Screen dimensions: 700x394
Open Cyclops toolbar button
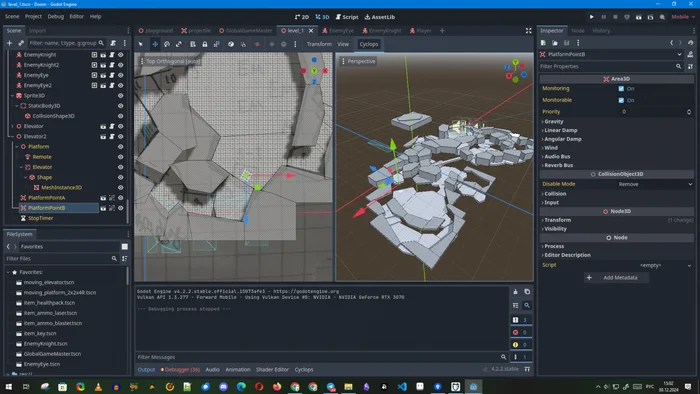point(369,44)
